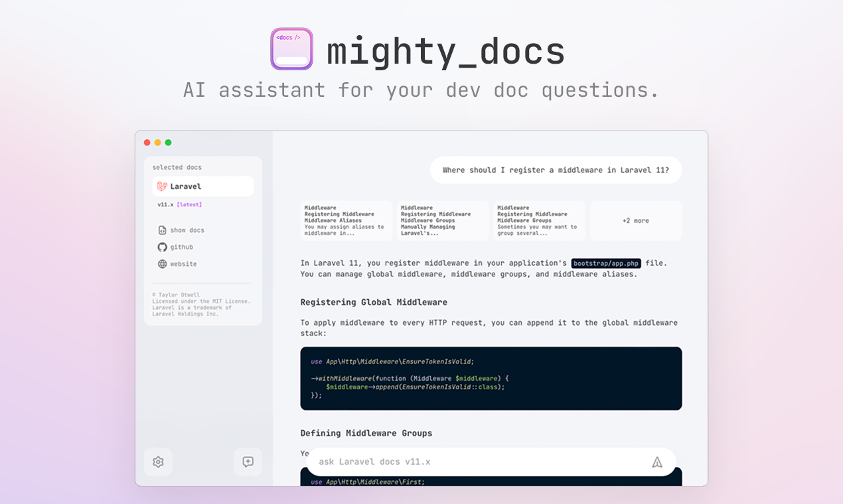Viewport: 843px width, 504px height.
Task: Click the v11.x [latest] version label
Action: [x=180, y=205]
